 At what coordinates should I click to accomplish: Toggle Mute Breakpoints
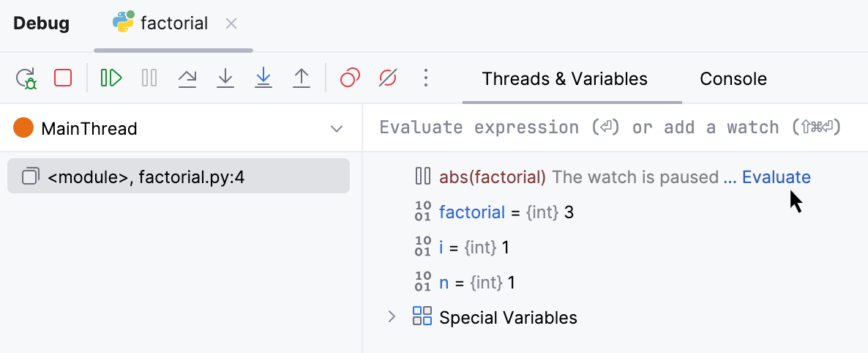(388, 78)
